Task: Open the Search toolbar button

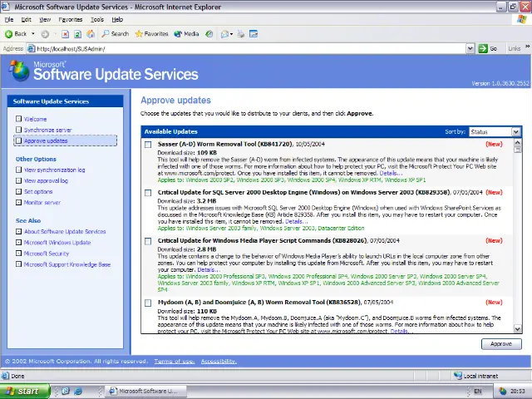Action: point(116,34)
